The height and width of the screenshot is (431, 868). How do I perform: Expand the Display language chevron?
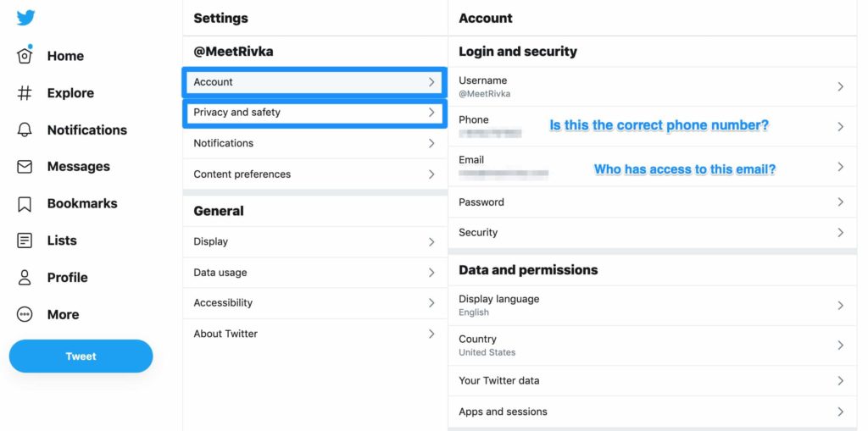(x=840, y=306)
